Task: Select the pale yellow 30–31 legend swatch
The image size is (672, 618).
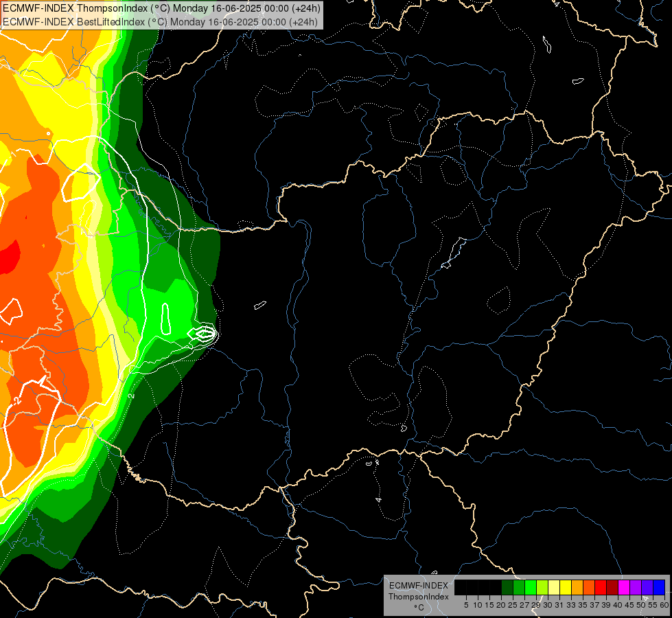Action: pyautogui.click(x=554, y=587)
